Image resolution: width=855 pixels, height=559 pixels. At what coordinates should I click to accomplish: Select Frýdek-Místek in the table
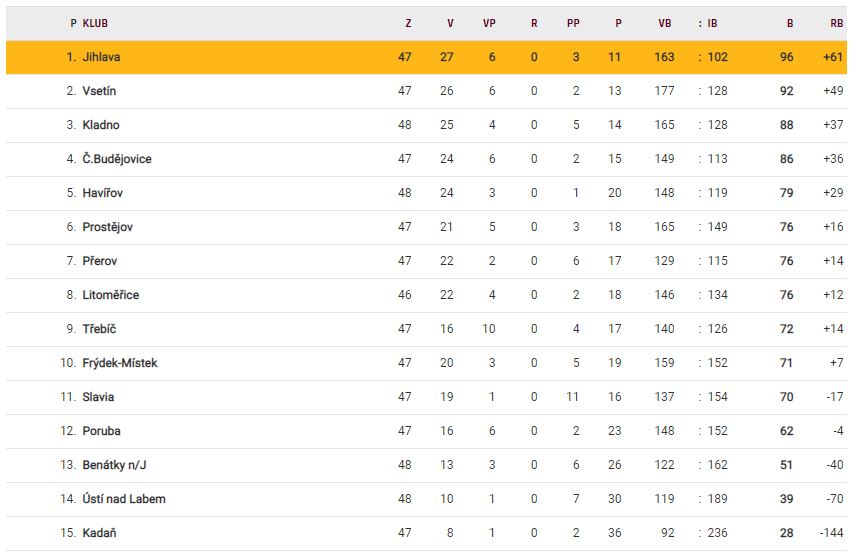pos(120,363)
